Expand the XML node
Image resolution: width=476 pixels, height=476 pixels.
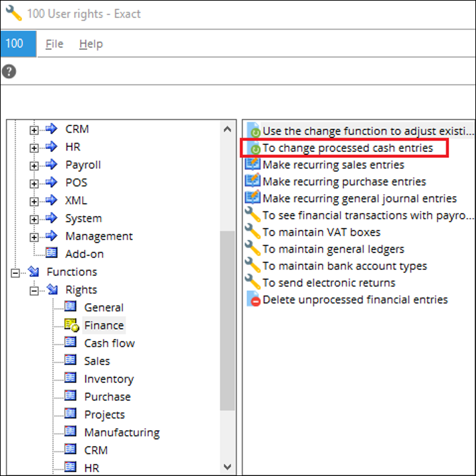click(x=34, y=202)
